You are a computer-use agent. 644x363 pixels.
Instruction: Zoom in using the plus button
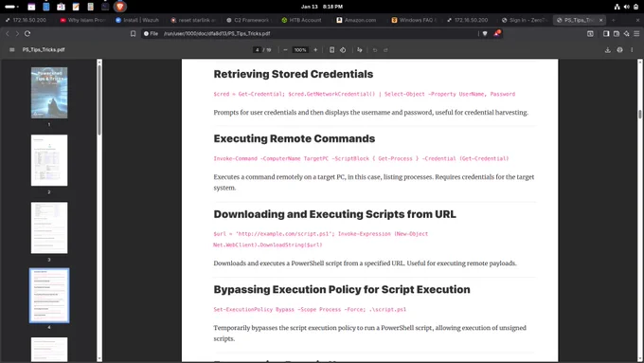[315, 49]
